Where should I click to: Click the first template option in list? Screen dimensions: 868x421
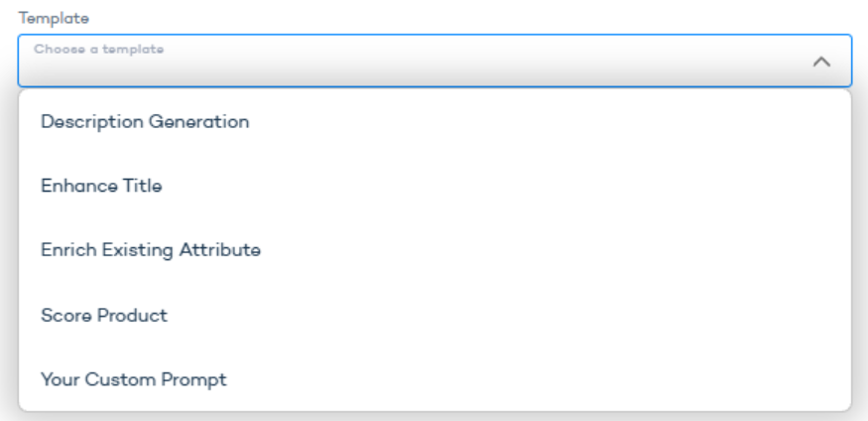pyautogui.click(x=145, y=122)
